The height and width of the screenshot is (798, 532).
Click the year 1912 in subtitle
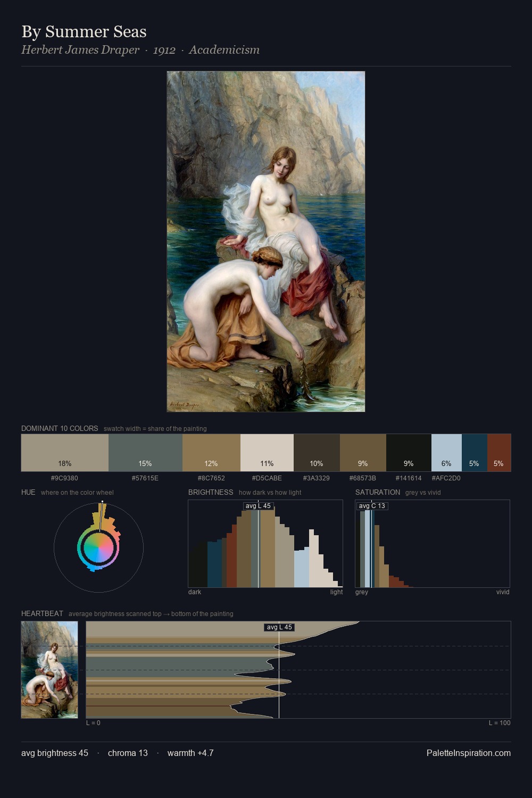(x=164, y=50)
